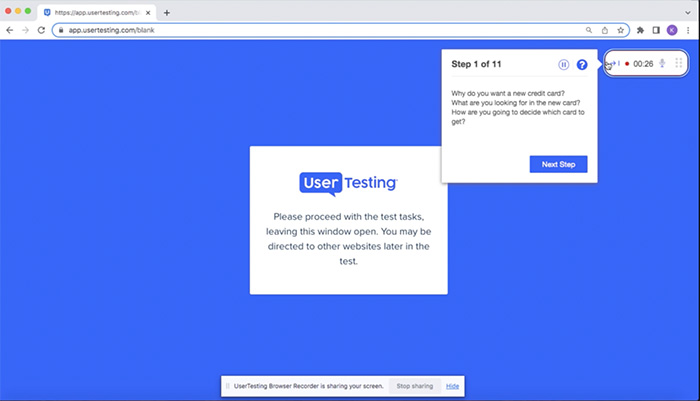Open the Chrome profile avatar
Viewport: 700px width, 401px height.
pyautogui.click(x=672, y=30)
